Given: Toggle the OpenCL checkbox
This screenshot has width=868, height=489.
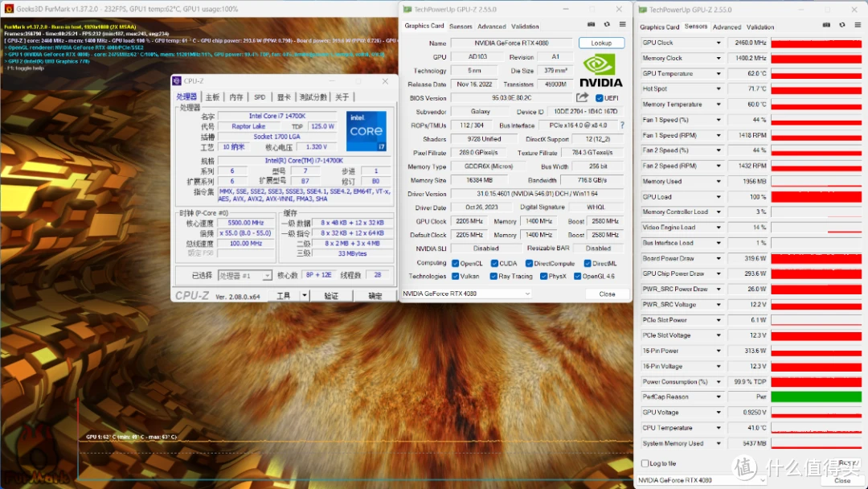Looking at the screenshot, I should [x=455, y=264].
